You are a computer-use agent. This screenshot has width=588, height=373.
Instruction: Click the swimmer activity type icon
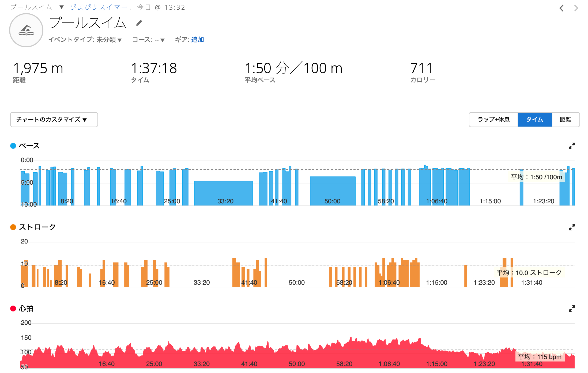click(26, 30)
